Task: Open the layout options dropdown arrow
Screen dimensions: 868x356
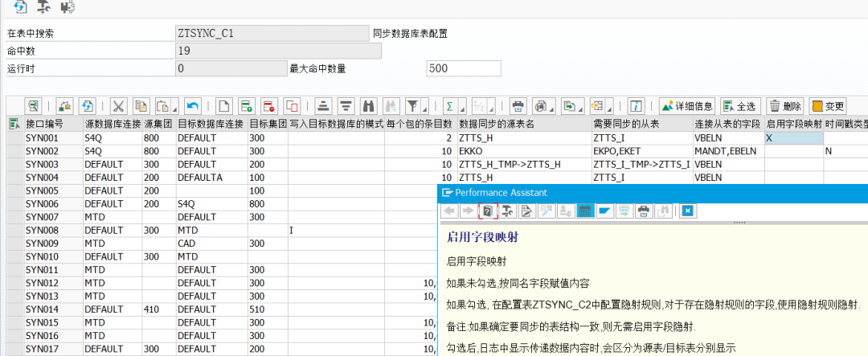Action: pos(608,108)
